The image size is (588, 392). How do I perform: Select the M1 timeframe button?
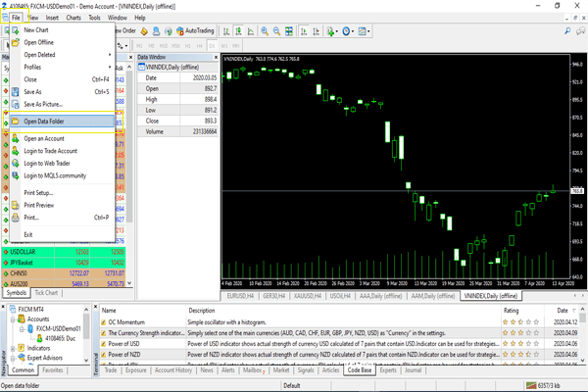(x=139, y=46)
